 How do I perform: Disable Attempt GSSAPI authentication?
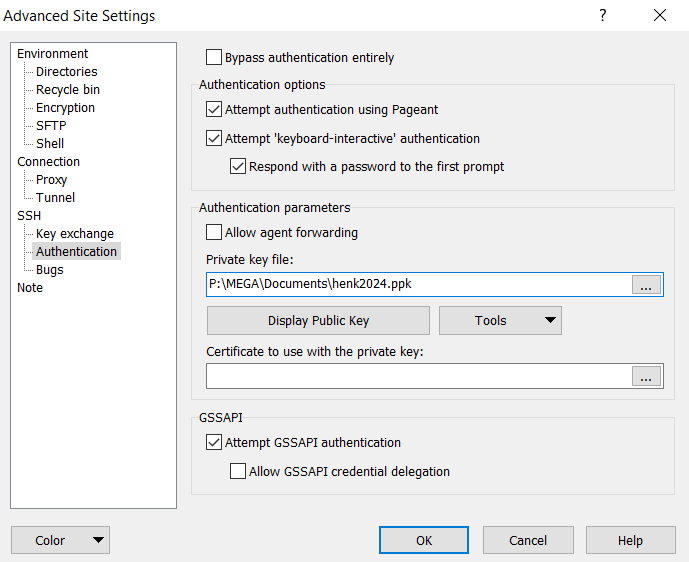[214, 443]
